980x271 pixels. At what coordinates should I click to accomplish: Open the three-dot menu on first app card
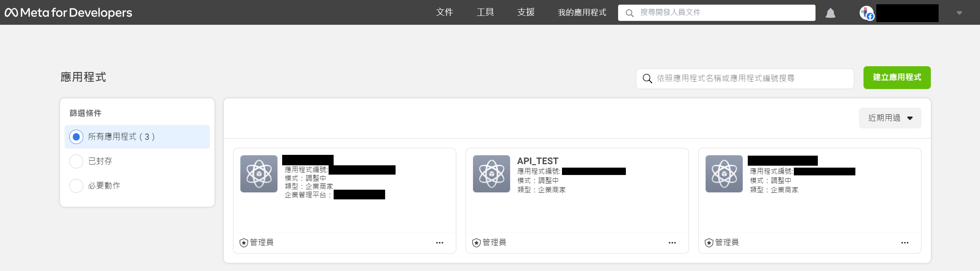[x=440, y=243]
